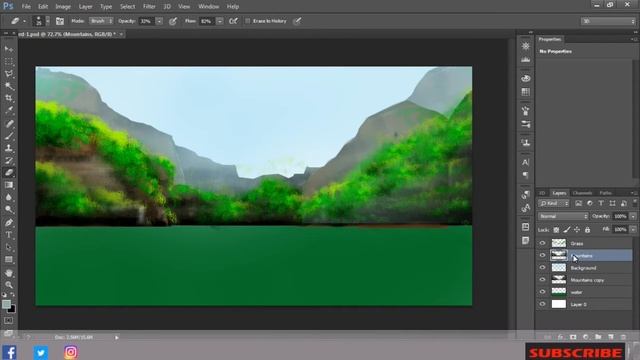This screenshot has width=640, height=360.
Task: Open the layer blend mode Normal dropdown
Action: click(x=563, y=216)
